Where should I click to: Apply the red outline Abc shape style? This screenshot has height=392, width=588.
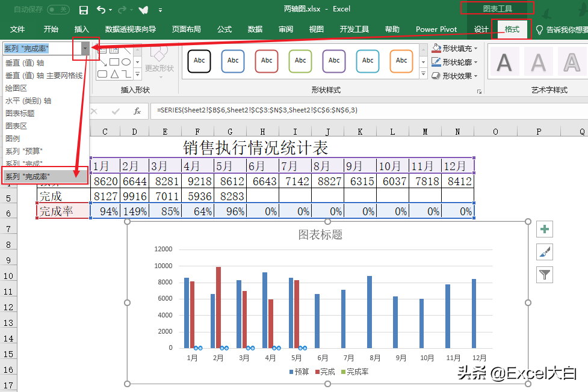pyautogui.click(x=267, y=61)
